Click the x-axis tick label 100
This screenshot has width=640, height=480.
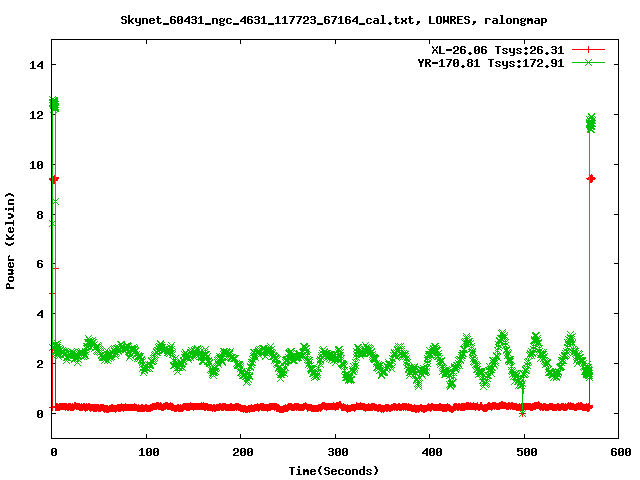coord(149,452)
